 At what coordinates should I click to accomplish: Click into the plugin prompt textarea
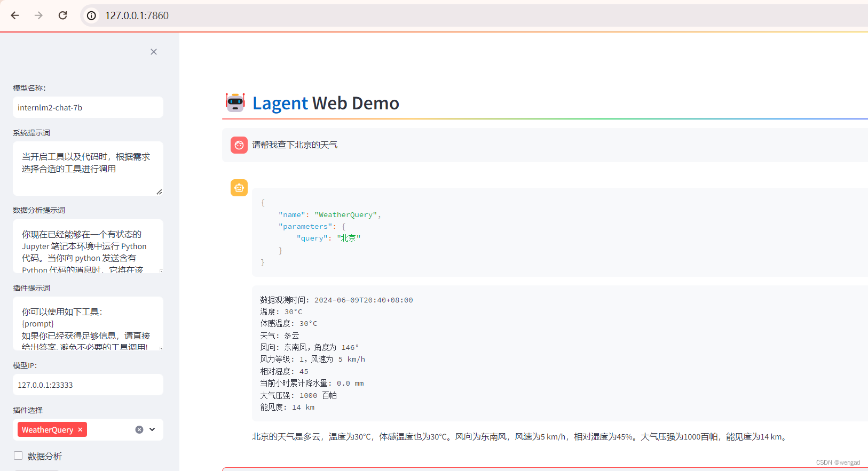tap(88, 323)
